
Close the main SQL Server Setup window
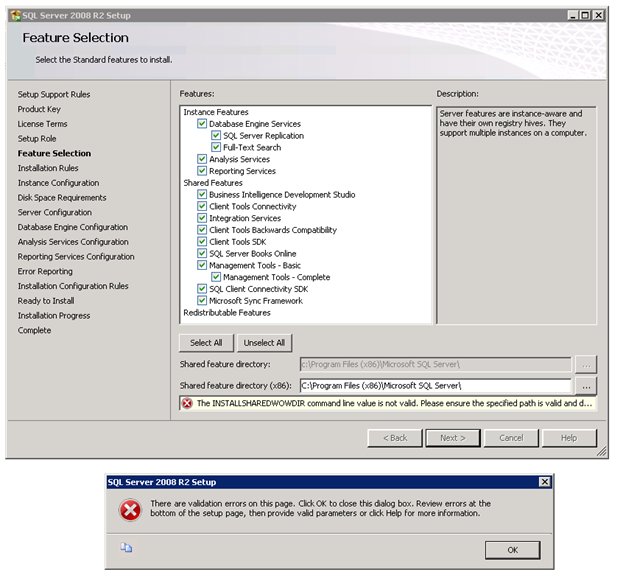(x=598, y=16)
